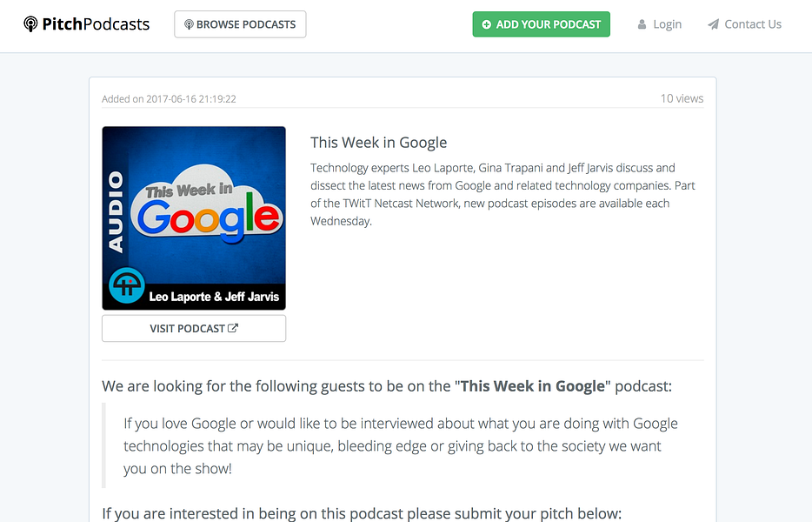812x522 pixels.
Task: Click the user icon beside Login
Action: click(642, 24)
